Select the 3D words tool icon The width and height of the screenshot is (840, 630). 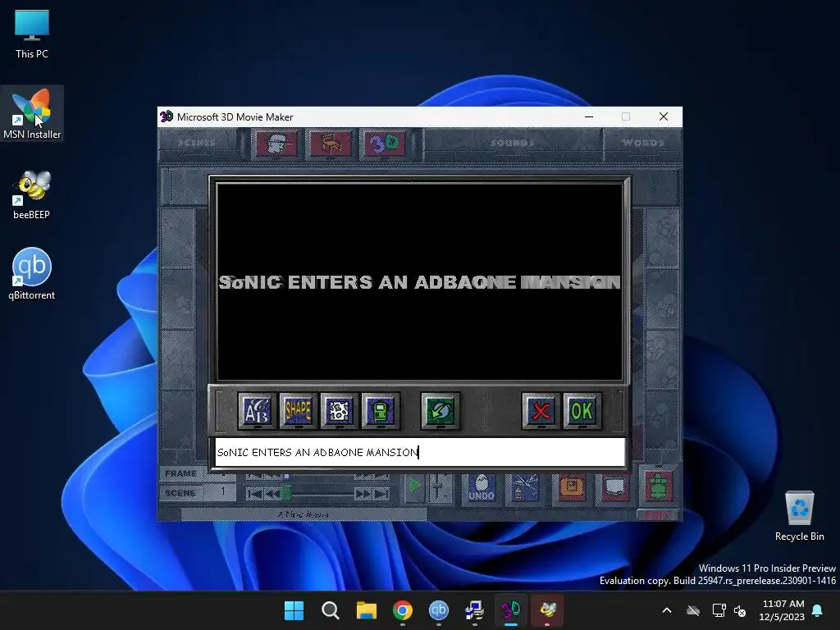click(385, 144)
